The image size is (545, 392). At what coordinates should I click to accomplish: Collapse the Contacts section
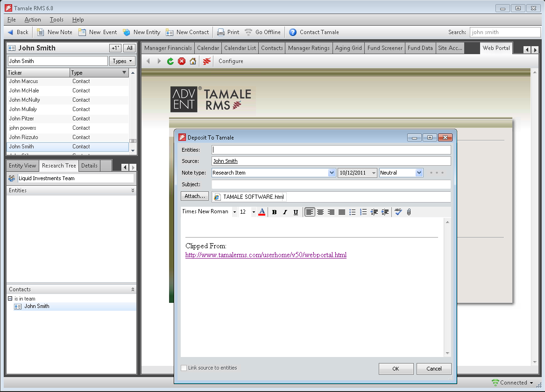pos(133,290)
